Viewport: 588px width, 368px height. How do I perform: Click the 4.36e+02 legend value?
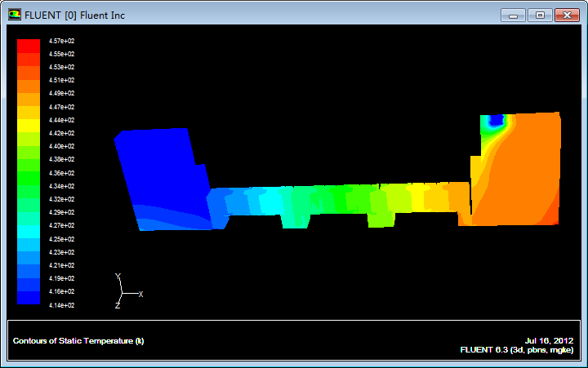pos(62,173)
